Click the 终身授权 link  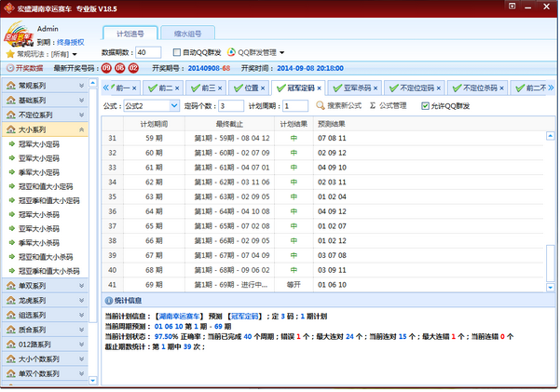tap(69, 42)
